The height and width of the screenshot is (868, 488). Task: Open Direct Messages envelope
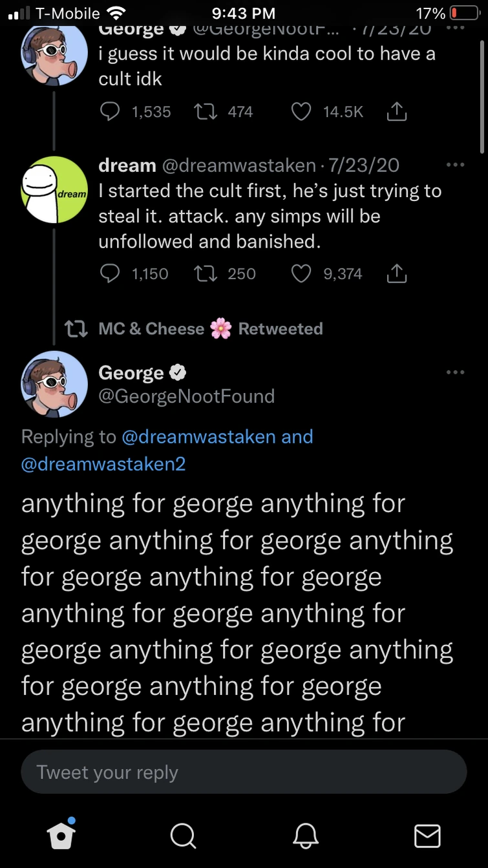(427, 835)
